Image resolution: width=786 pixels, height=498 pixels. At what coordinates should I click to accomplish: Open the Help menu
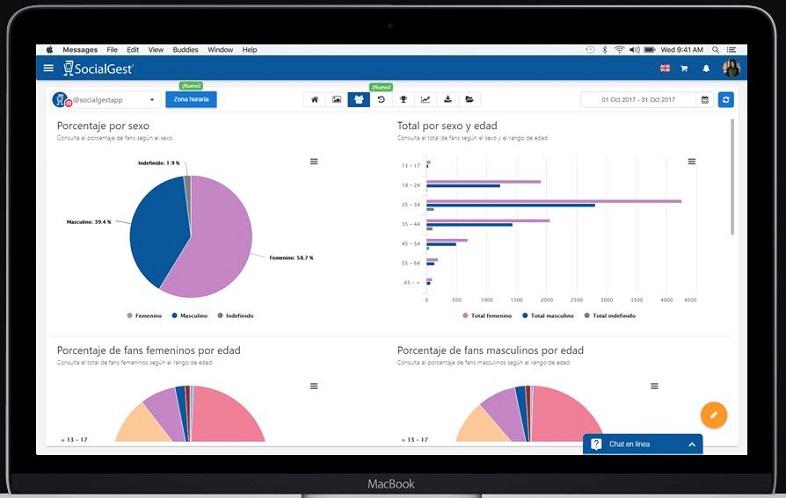click(x=250, y=50)
